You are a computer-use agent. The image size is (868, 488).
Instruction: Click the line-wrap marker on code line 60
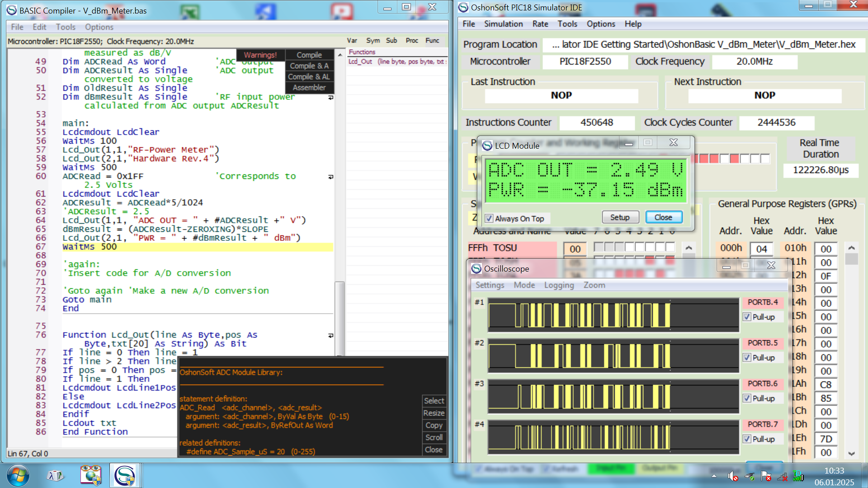pos(331,177)
